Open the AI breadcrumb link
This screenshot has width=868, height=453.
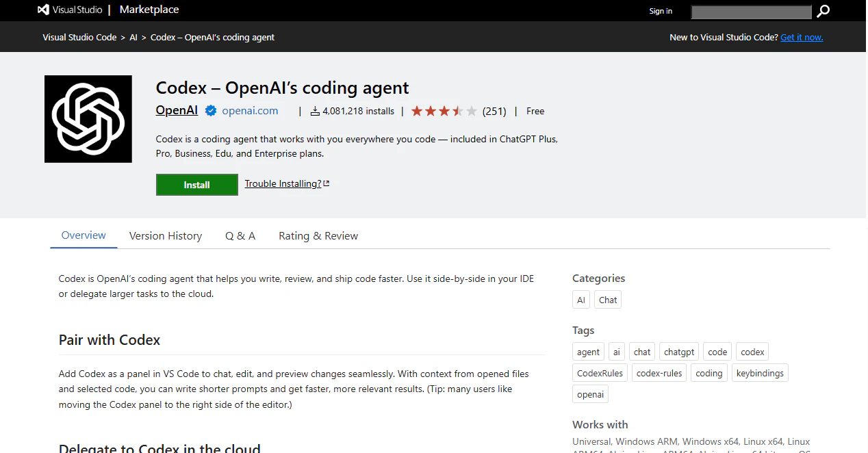click(133, 37)
